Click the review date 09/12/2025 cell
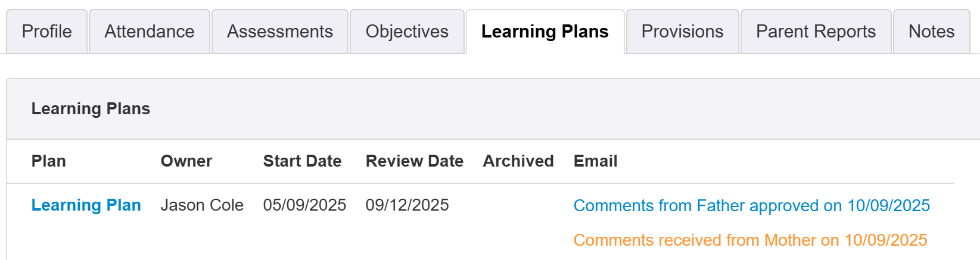The image size is (980, 260). (x=407, y=205)
